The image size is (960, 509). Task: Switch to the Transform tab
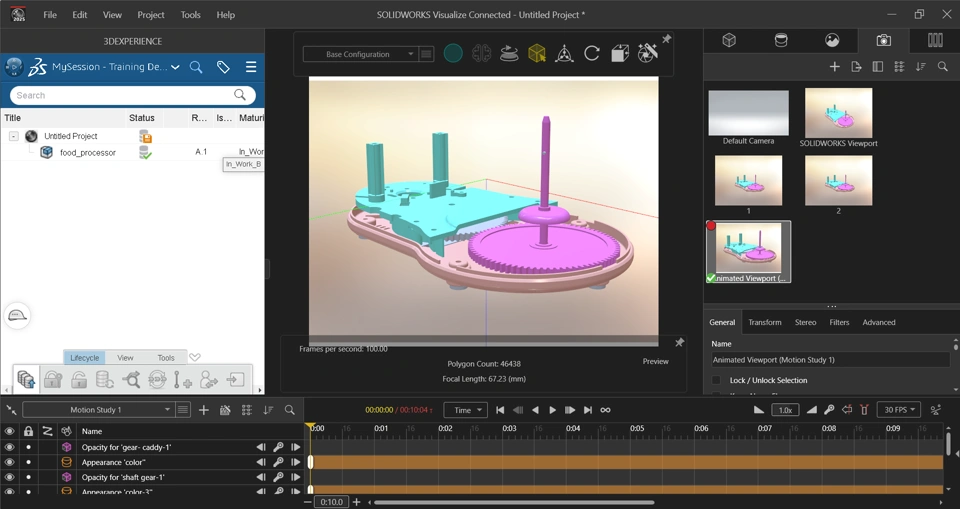pos(764,322)
